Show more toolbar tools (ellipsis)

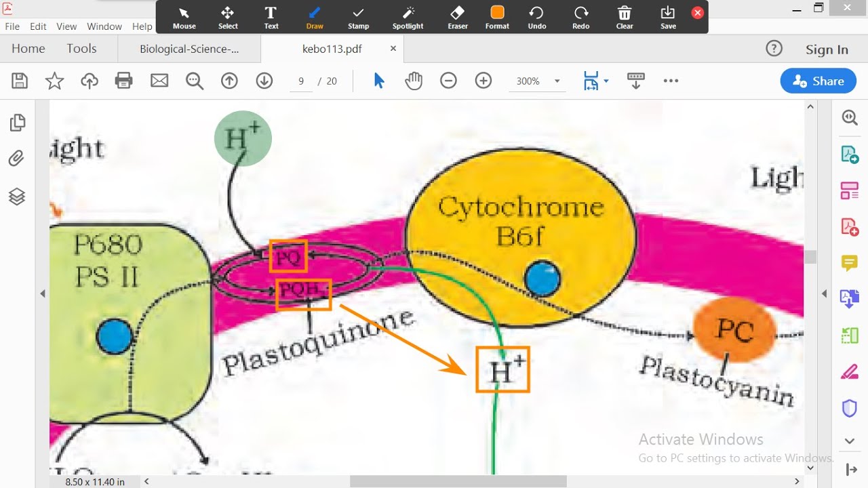pyautogui.click(x=671, y=81)
